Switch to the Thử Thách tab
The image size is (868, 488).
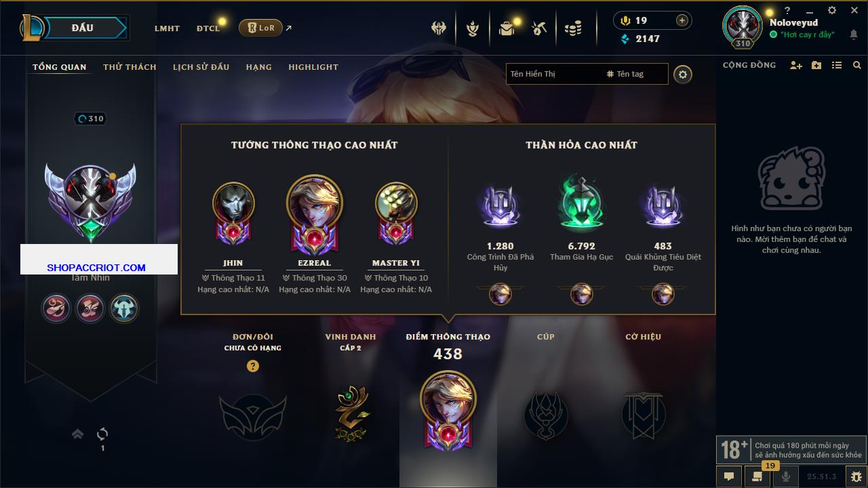[x=130, y=67]
